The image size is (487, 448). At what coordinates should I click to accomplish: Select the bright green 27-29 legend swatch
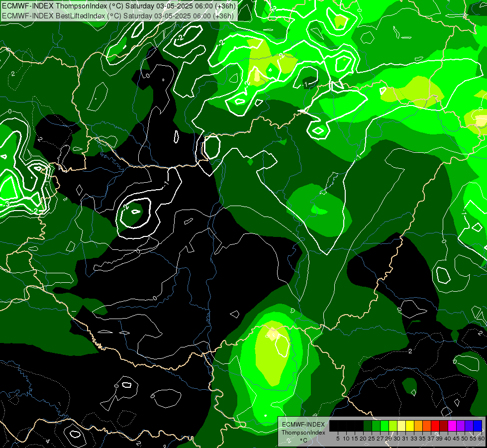click(x=385, y=426)
